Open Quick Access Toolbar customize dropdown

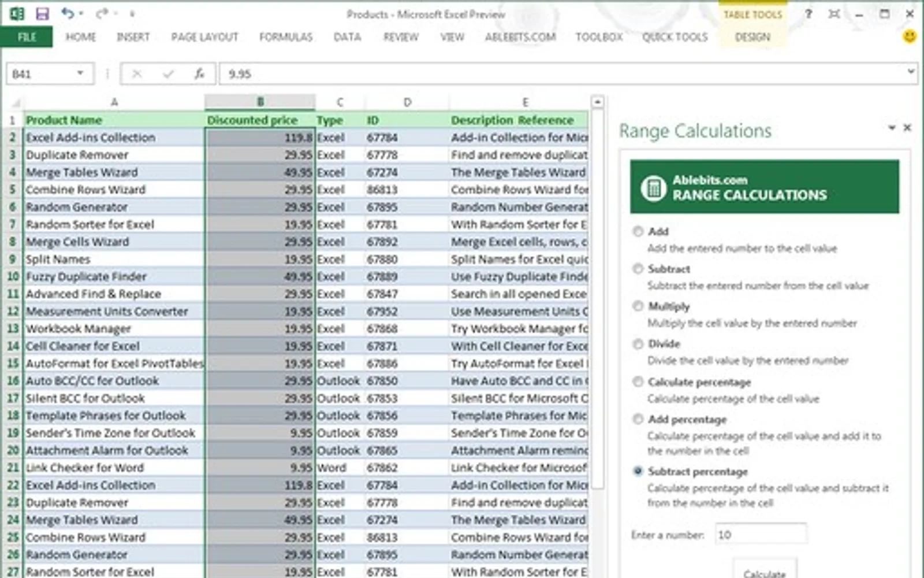pos(132,14)
